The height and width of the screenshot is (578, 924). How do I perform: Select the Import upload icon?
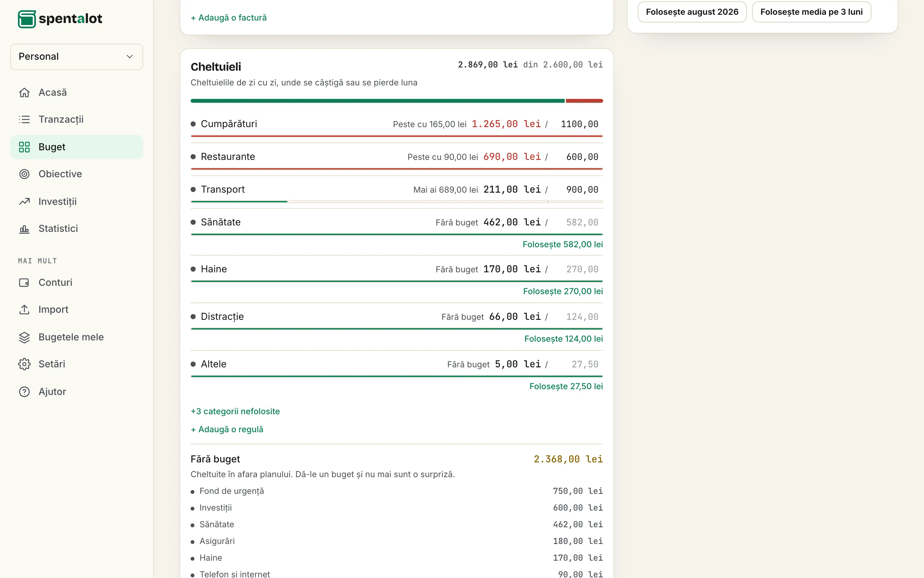pyautogui.click(x=24, y=310)
